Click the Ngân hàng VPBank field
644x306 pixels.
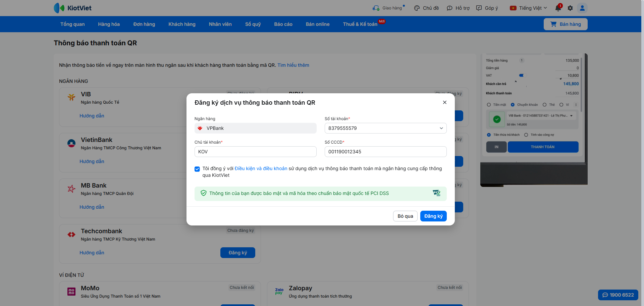(x=256, y=128)
